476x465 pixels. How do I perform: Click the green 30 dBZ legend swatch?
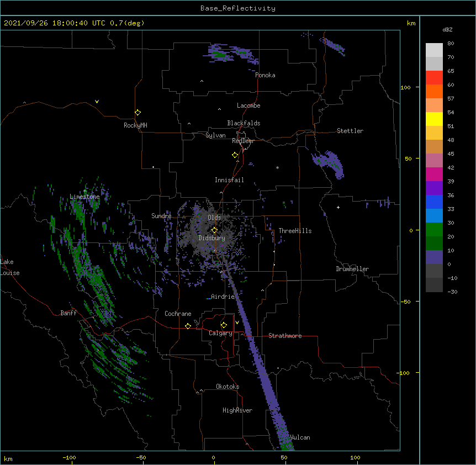pyautogui.click(x=434, y=230)
